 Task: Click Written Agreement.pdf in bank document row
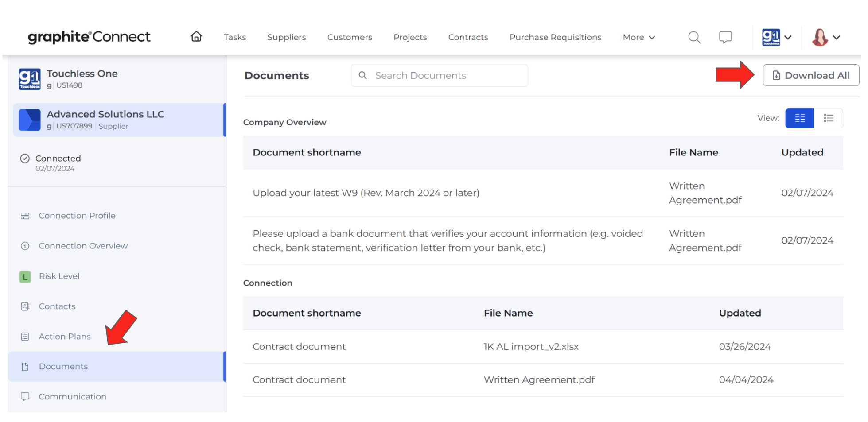pyautogui.click(x=705, y=240)
